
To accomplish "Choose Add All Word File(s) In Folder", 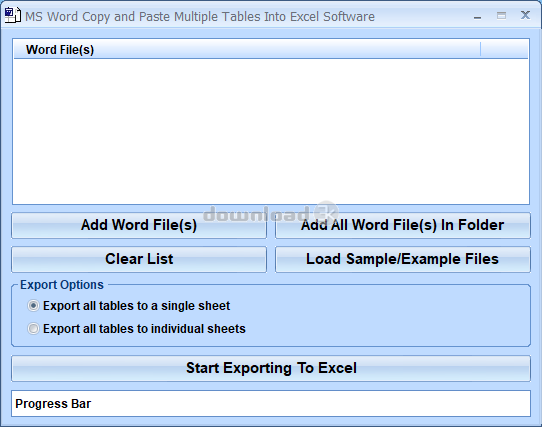I will (x=403, y=225).
